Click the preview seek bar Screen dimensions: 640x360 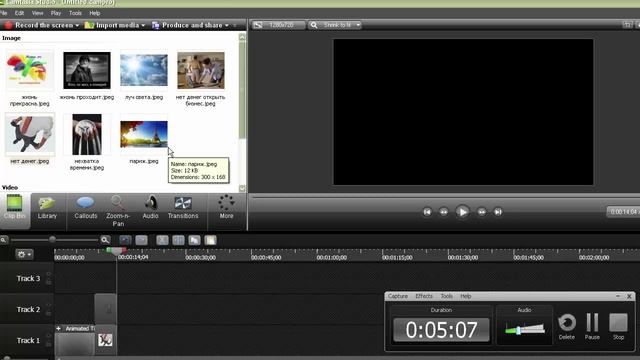(x=445, y=197)
